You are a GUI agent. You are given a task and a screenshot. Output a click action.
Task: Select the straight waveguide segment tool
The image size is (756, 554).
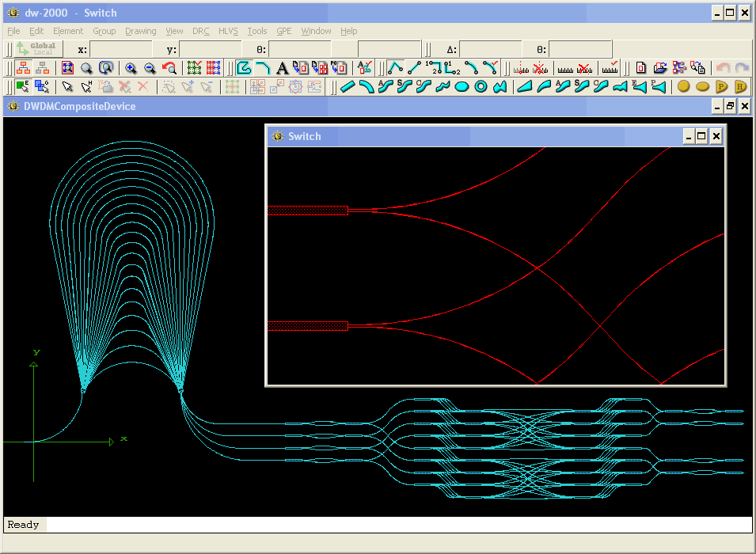348,87
